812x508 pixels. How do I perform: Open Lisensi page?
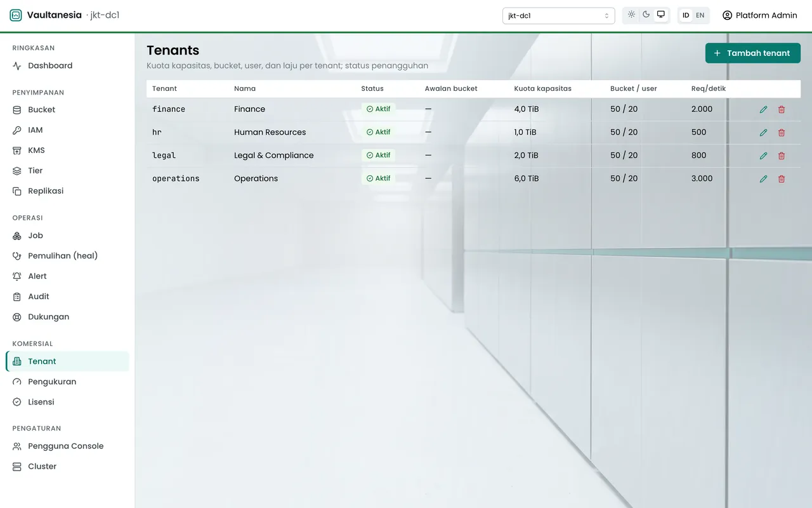point(67,402)
